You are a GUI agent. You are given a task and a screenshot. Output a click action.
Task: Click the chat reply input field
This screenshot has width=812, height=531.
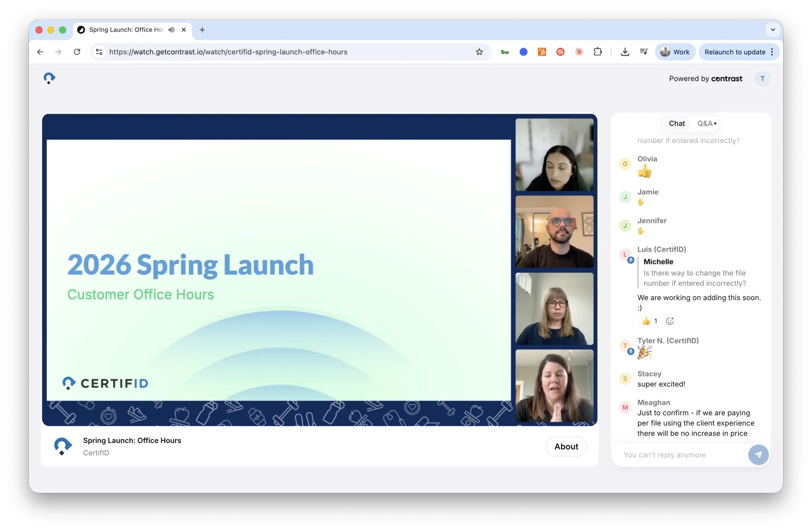pyautogui.click(x=682, y=455)
